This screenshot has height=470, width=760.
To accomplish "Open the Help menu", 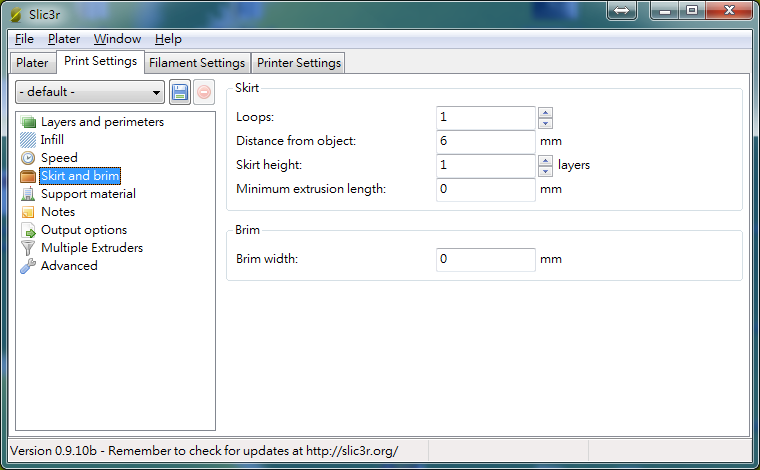I will coord(168,39).
